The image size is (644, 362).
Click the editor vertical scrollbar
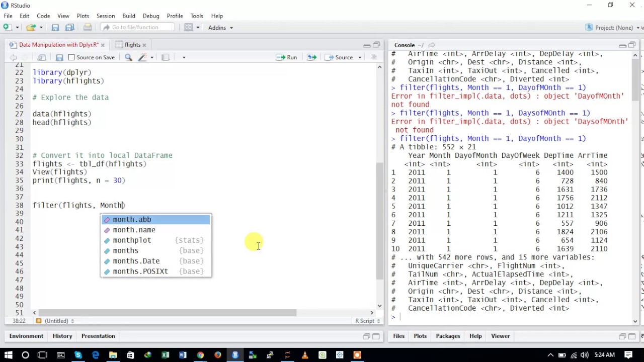(380, 221)
